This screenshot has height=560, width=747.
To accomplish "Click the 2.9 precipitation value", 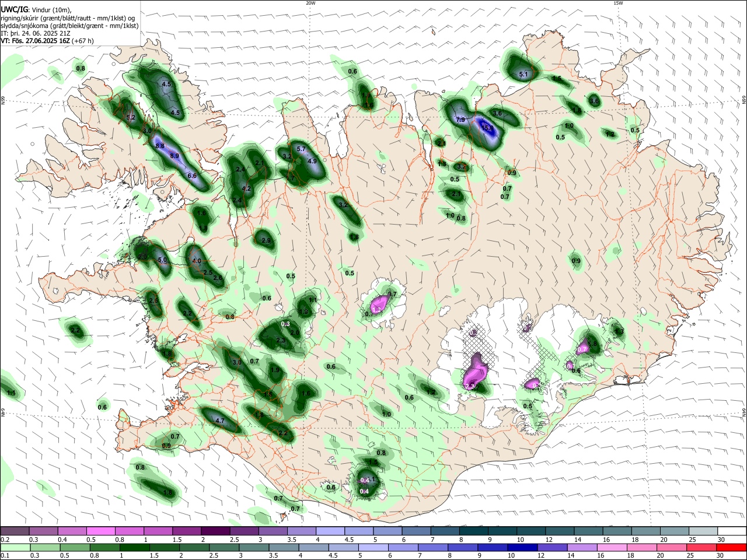I will pyautogui.click(x=266, y=240).
